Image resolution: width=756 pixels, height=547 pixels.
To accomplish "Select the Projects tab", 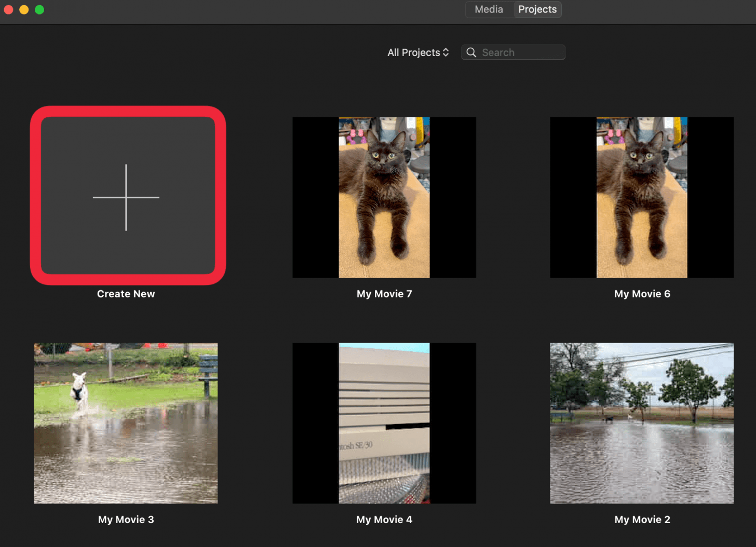I will 537,9.
